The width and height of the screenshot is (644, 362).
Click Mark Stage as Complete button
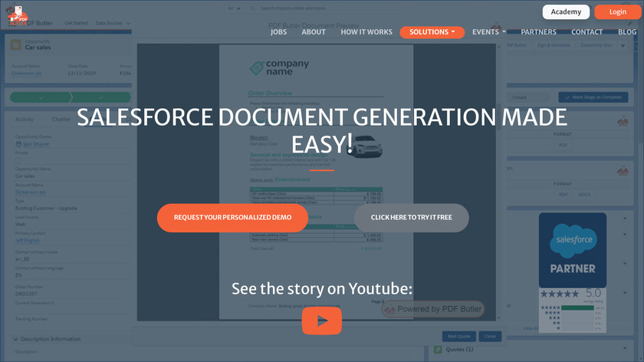[x=593, y=97]
